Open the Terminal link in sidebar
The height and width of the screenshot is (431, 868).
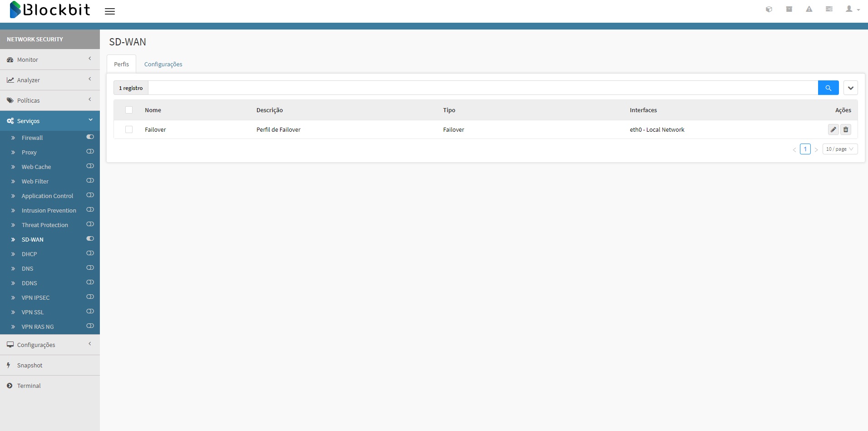click(29, 386)
